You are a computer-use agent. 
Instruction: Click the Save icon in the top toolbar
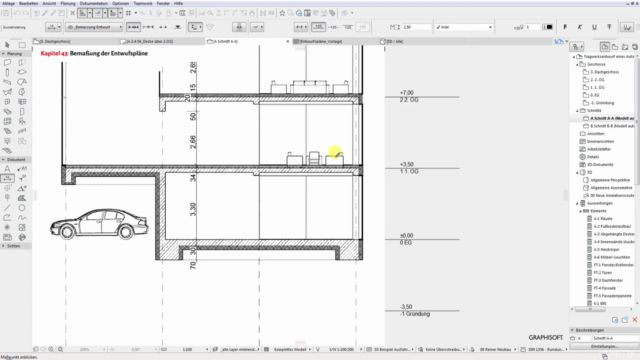tap(6, 13)
